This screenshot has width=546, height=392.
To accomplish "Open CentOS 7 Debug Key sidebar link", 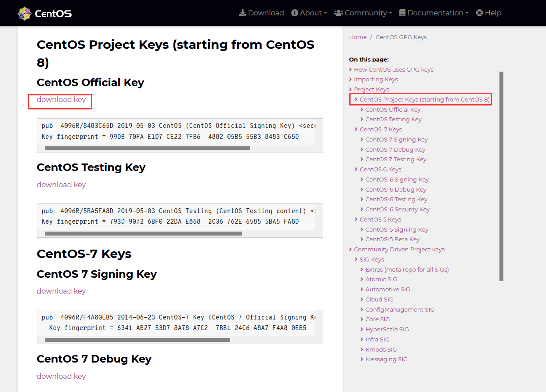I will 395,149.
